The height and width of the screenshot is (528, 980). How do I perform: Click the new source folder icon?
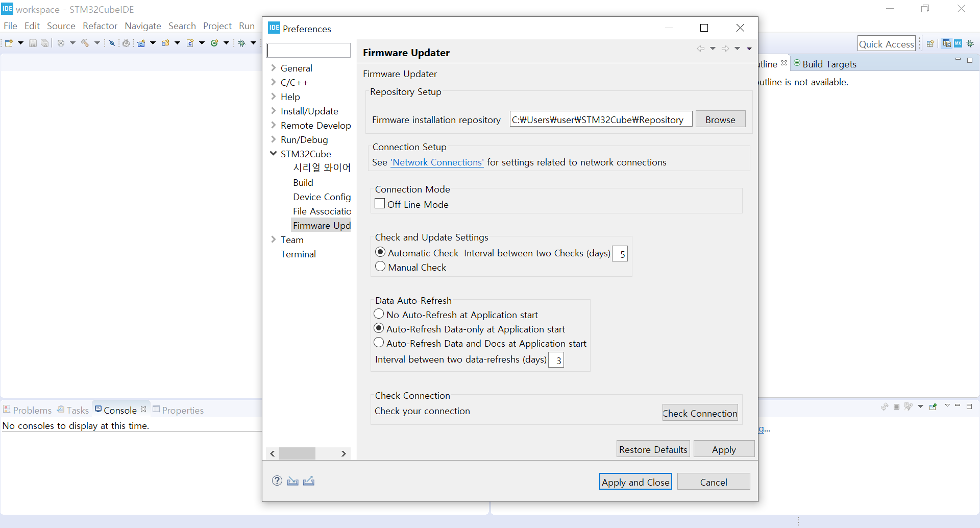click(165, 43)
